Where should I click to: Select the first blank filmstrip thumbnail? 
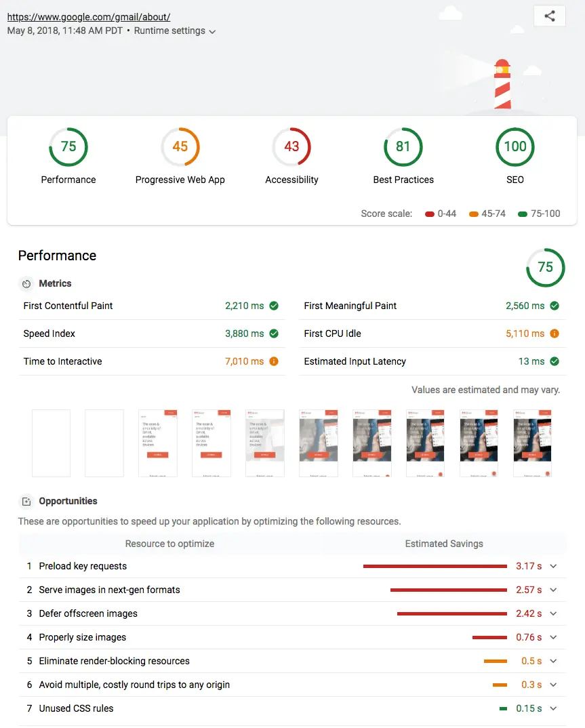tap(51, 443)
